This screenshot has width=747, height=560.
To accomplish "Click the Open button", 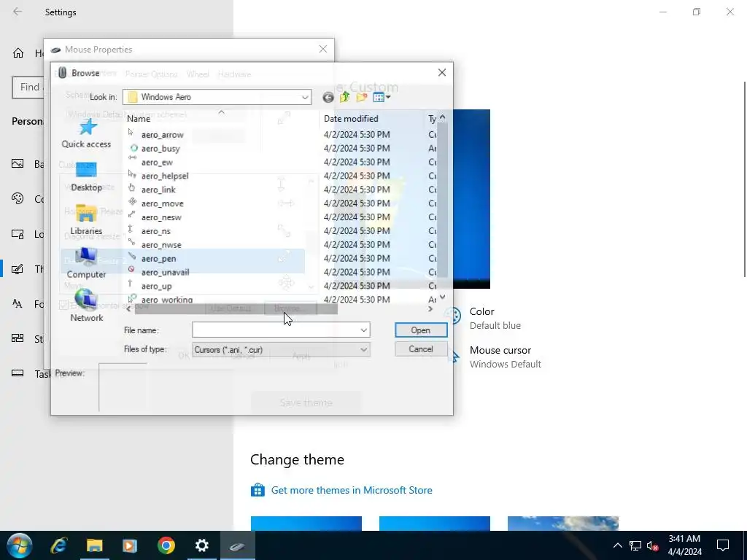I will (x=421, y=330).
